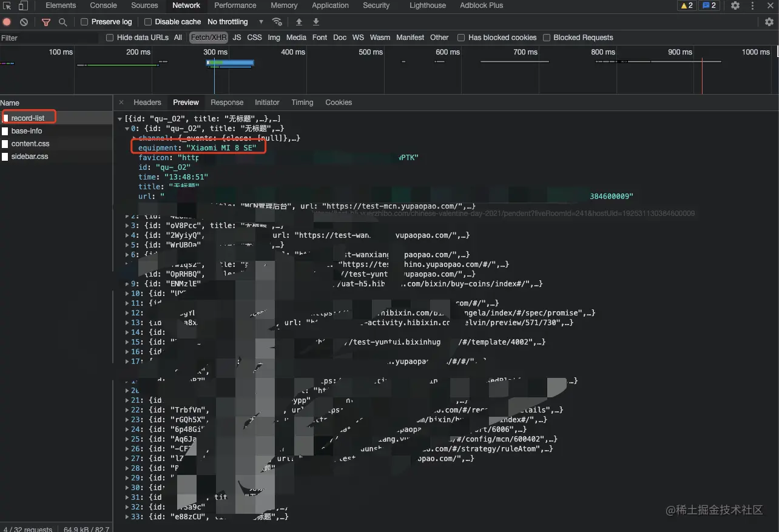Expand array item 4 2WyiyQ
The height and width of the screenshot is (532, 779).
[127, 235]
